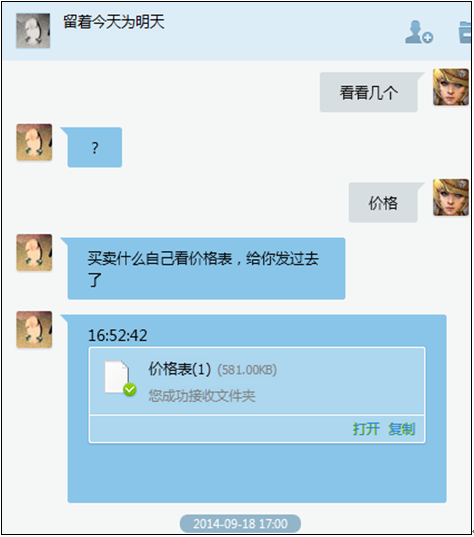Click the 2014-09-18 17:00 timestamp label

tap(240, 524)
